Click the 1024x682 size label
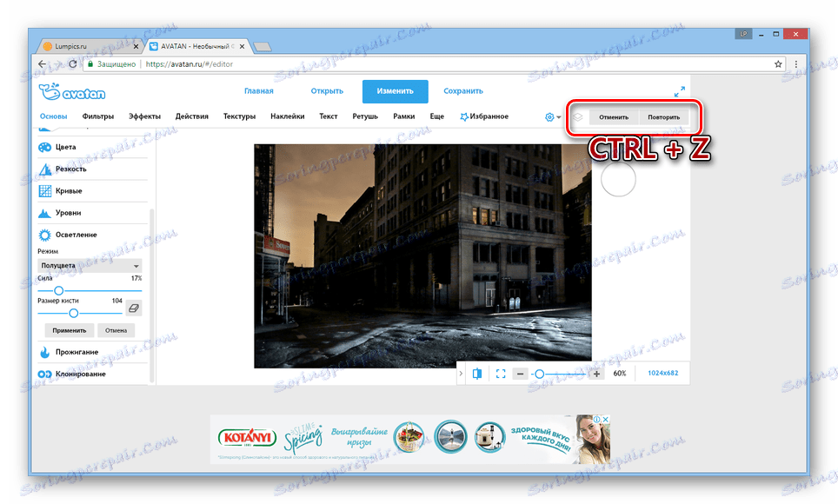 [662, 373]
